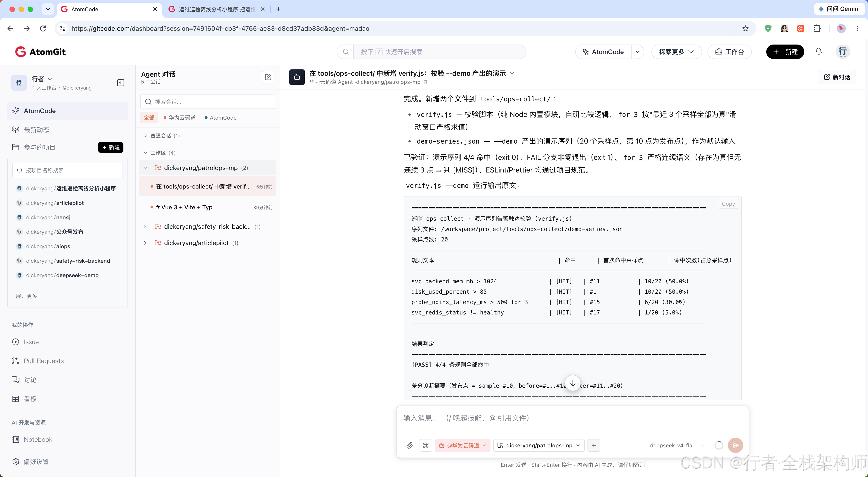868x477 pixels.
Task: Send the message with arrow button
Action: tap(735, 445)
